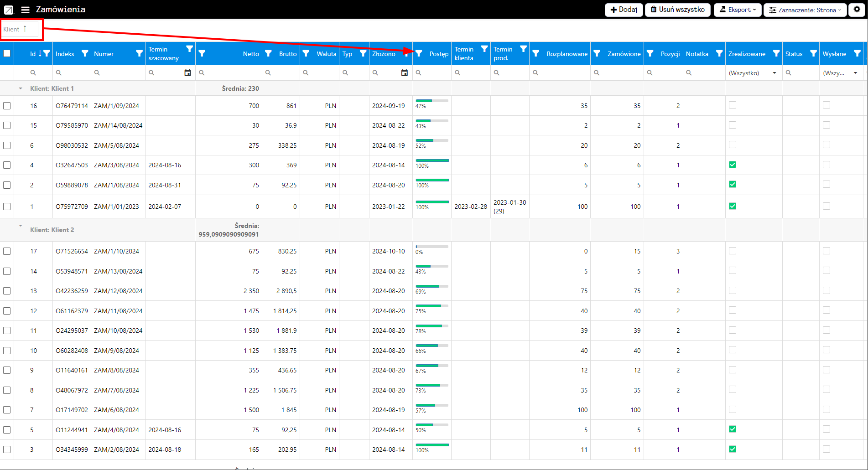Viewport: 868px width, 470px height.
Task: Open Zrealizowane filter dropdown (Wszystko)
Action: 753,73
